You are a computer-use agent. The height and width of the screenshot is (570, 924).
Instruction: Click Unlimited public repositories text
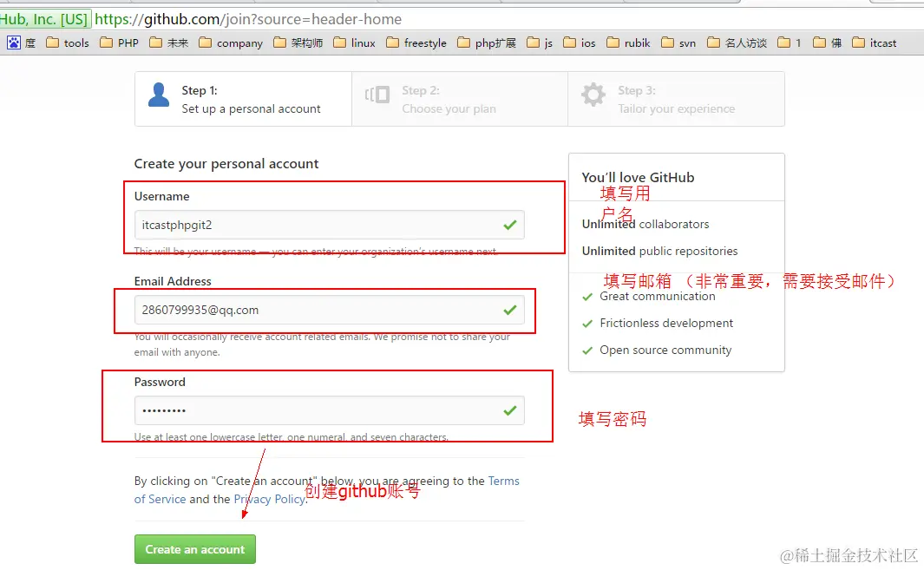tap(659, 251)
